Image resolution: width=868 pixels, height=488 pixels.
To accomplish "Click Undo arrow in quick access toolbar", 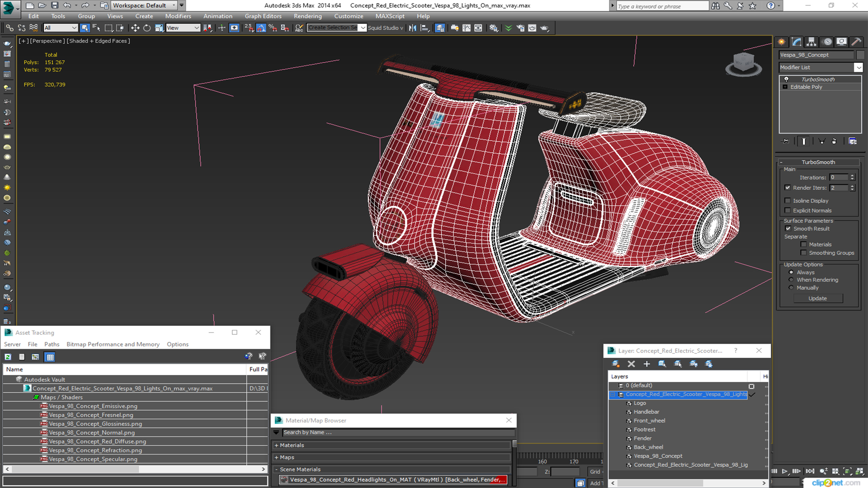I will [67, 5].
